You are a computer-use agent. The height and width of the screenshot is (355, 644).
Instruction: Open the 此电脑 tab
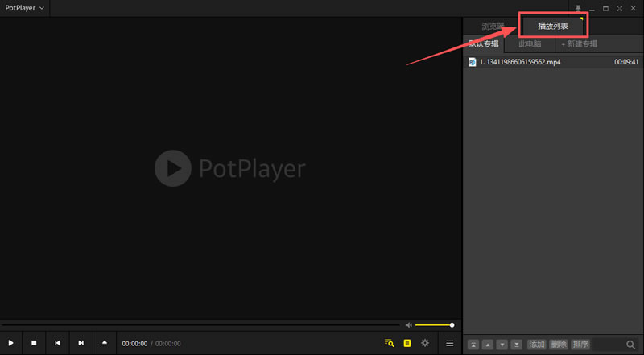(x=530, y=43)
